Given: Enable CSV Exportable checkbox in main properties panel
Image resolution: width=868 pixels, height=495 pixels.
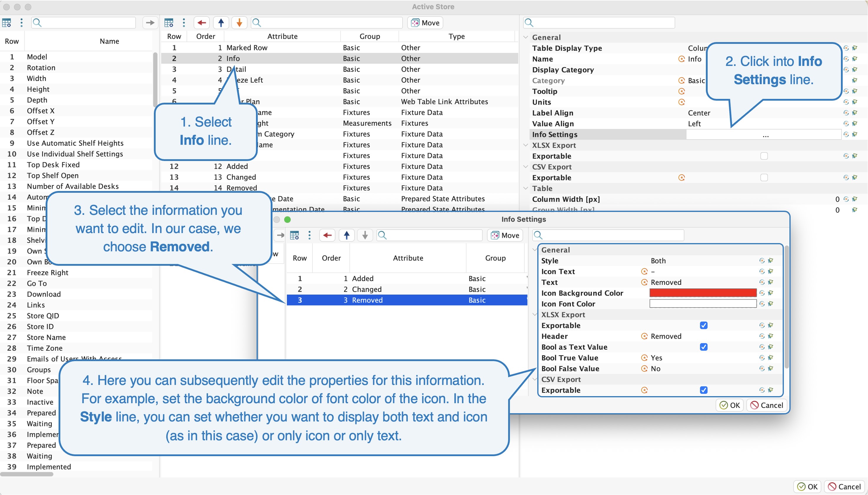Looking at the screenshot, I should pos(764,177).
